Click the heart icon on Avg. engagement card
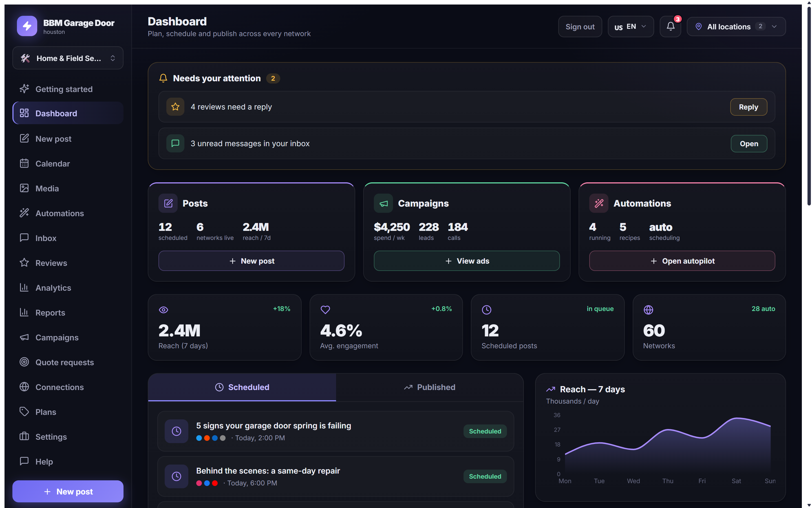Image resolution: width=812 pixels, height=508 pixels. (x=325, y=310)
